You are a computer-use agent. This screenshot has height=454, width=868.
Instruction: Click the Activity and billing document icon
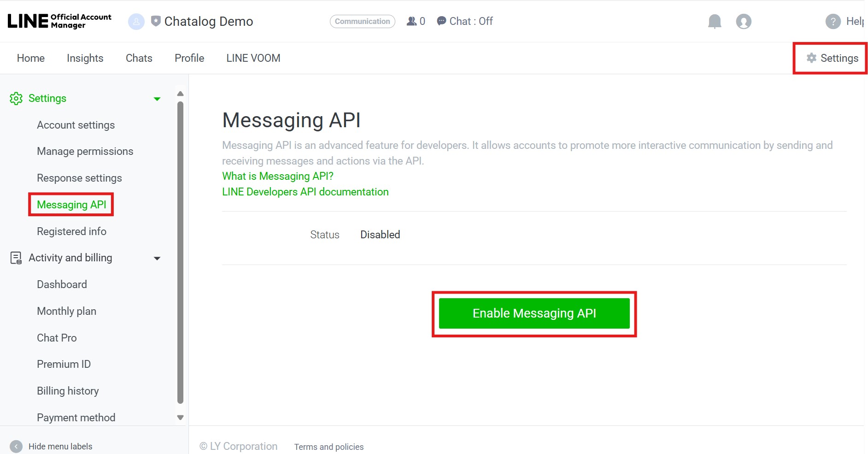pos(16,258)
